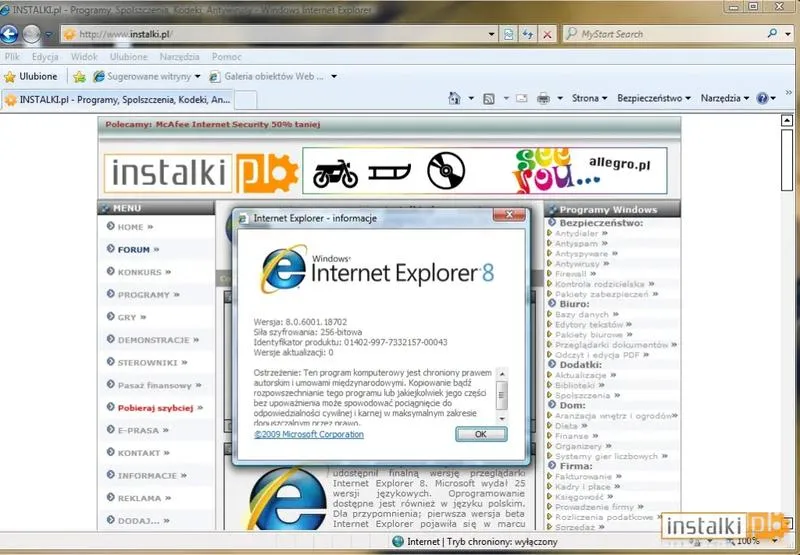Open the Strona command bar menu
Viewport: 800px width, 555px height.
click(x=589, y=98)
